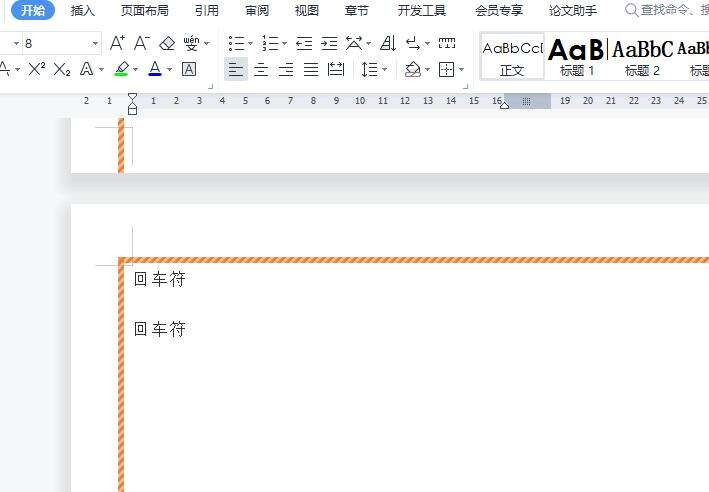This screenshot has height=492, width=709.
Task: Expand the font name dropdown arrow
Action: [x=16, y=43]
